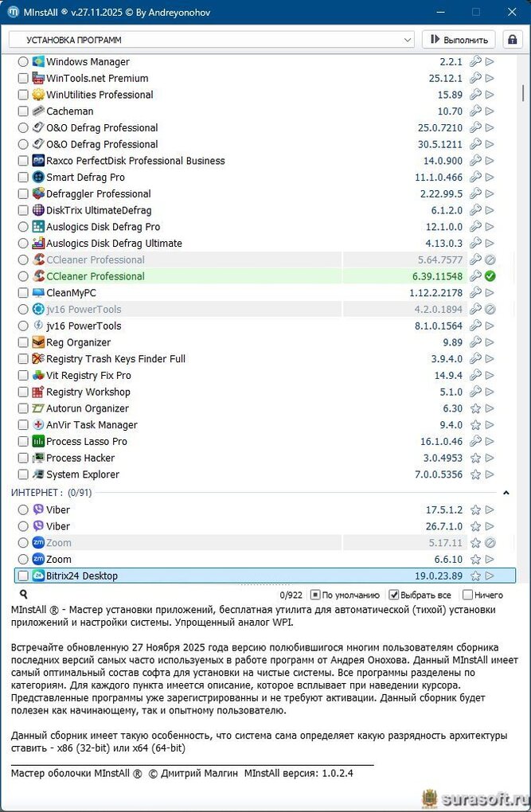Screen dimensions: 531x812
Task: Click version 16.1.0.46 of Process Lasso Pro
Action: (x=441, y=442)
